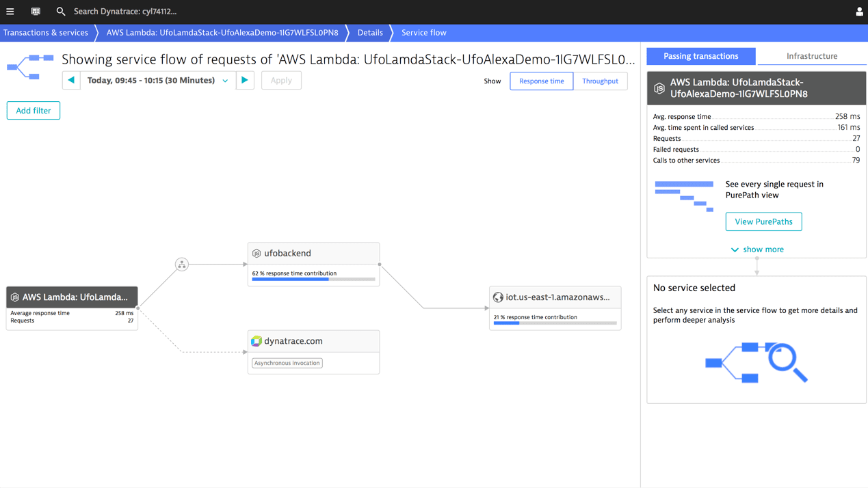Open the timeframe dropdown selector
The width and height of the screenshot is (868, 488).
pyautogui.click(x=158, y=81)
